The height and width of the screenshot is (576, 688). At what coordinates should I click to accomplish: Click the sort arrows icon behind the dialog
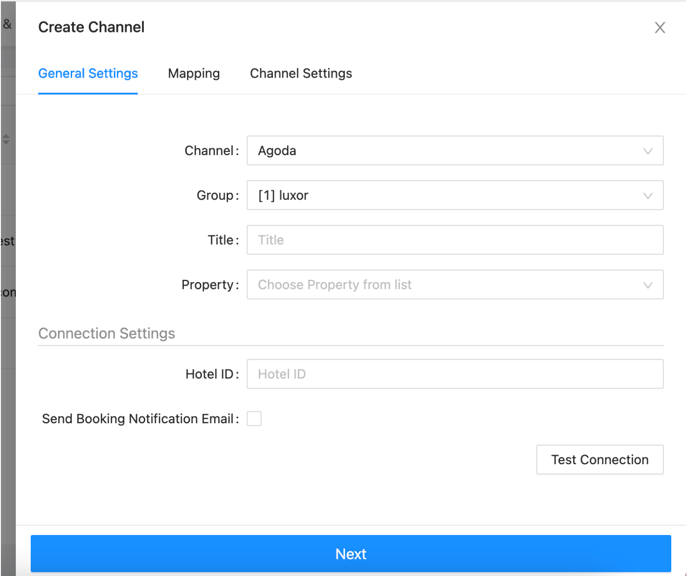6,140
